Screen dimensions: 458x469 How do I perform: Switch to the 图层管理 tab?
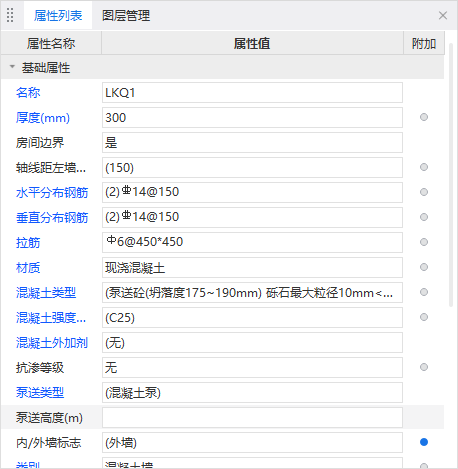(x=126, y=15)
